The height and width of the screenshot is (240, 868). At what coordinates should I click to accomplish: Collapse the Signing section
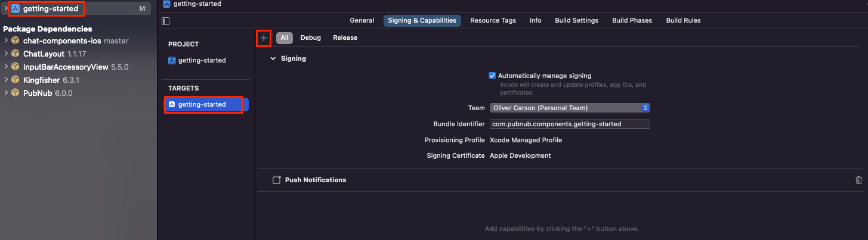273,58
